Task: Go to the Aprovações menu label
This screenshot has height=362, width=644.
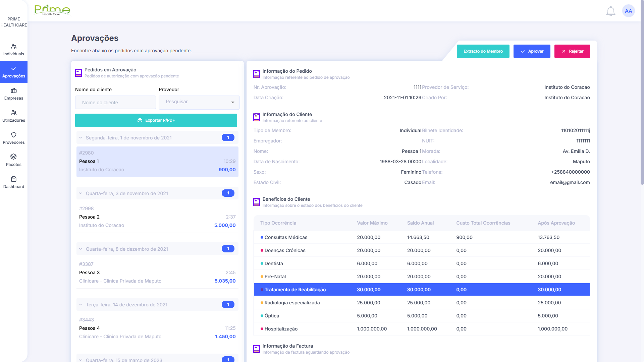Action: [14, 76]
